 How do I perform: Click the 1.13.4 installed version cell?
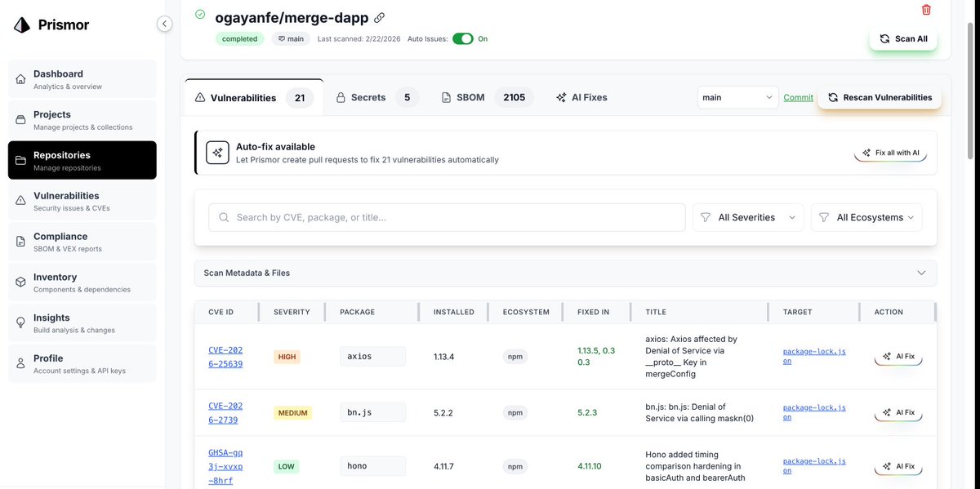pyautogui.click(x=443, y=357)
